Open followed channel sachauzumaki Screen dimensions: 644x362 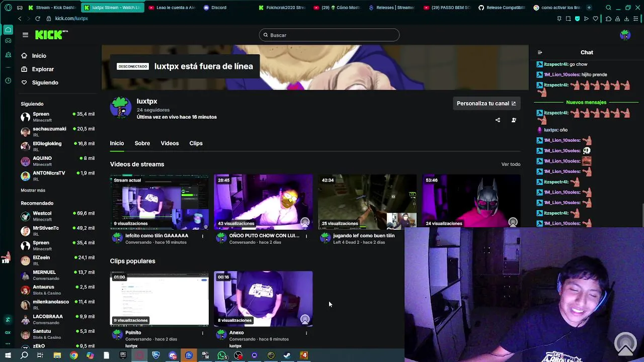click(57, 131)
